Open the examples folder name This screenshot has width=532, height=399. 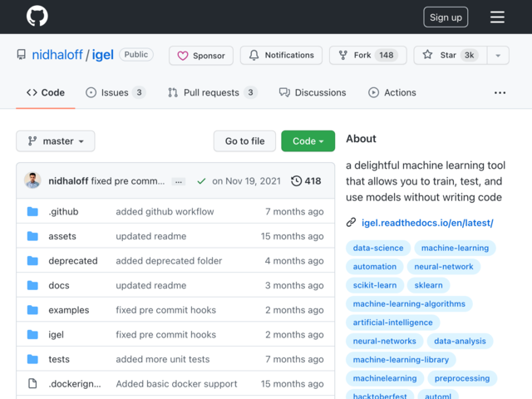pos(68,310)
